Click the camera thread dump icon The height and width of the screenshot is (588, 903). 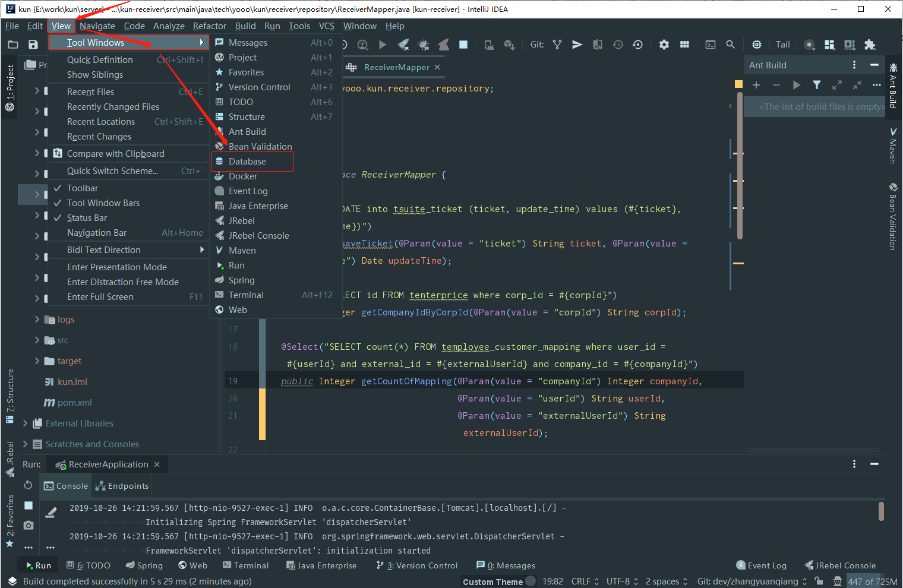pyautogui.click(x=28, y=526)
